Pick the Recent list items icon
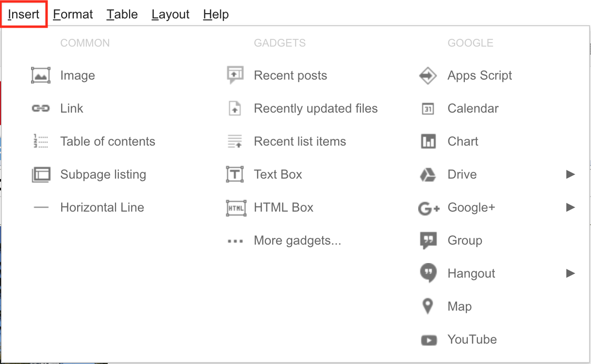 [235, 141]
